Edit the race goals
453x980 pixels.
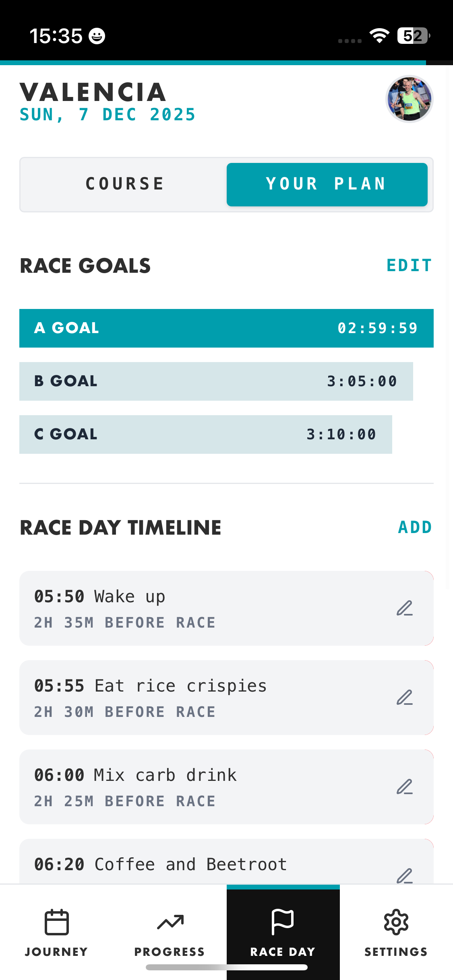click(x=409, y=266)
